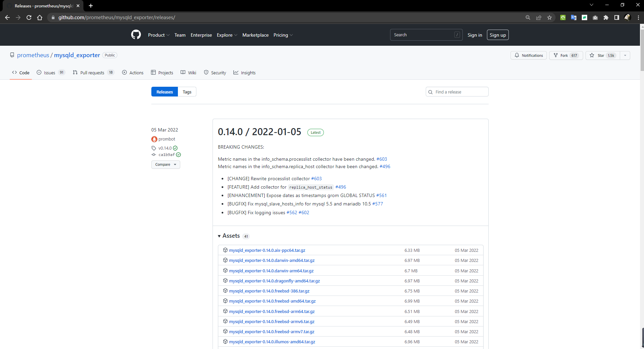Download mysqld_exporter-0.14.0.freebsd-armv7.tar.gz
The image size is (644, 349).
272,332
